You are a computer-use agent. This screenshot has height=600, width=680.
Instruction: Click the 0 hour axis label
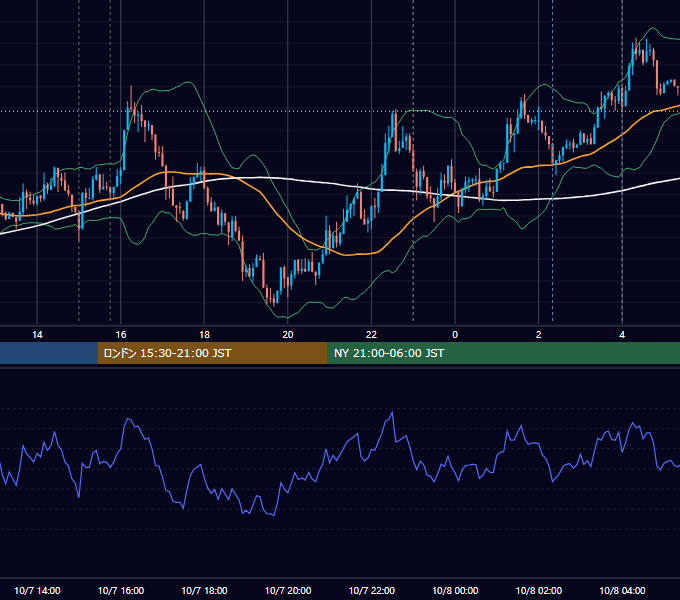click(455, 335)
